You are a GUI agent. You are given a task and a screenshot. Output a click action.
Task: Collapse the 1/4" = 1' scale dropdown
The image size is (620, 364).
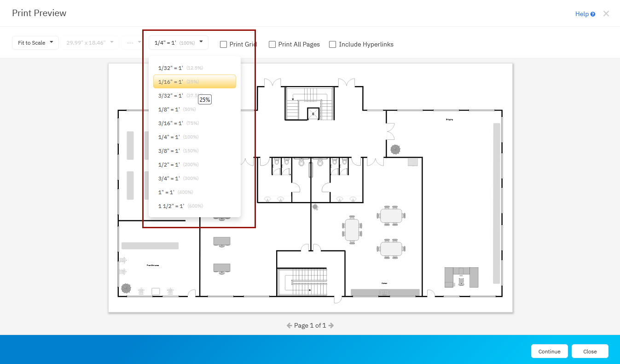(179, 43)
